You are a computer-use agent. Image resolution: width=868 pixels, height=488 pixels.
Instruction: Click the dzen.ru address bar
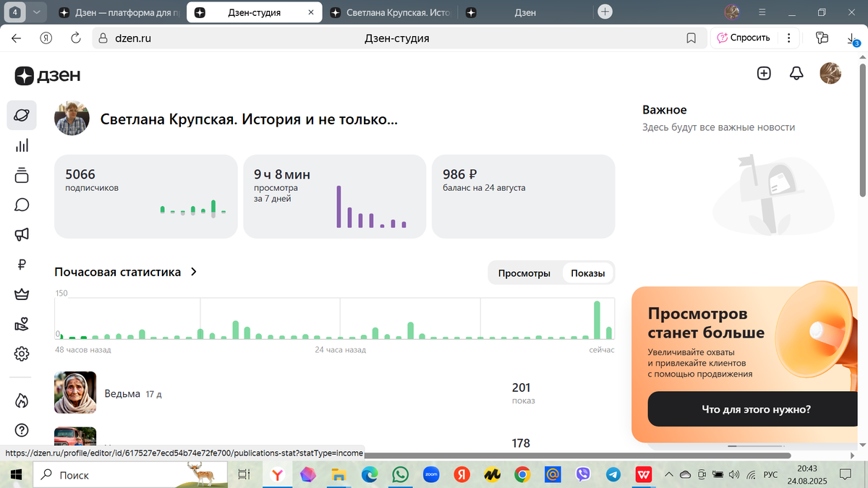[x=398, y=38]
